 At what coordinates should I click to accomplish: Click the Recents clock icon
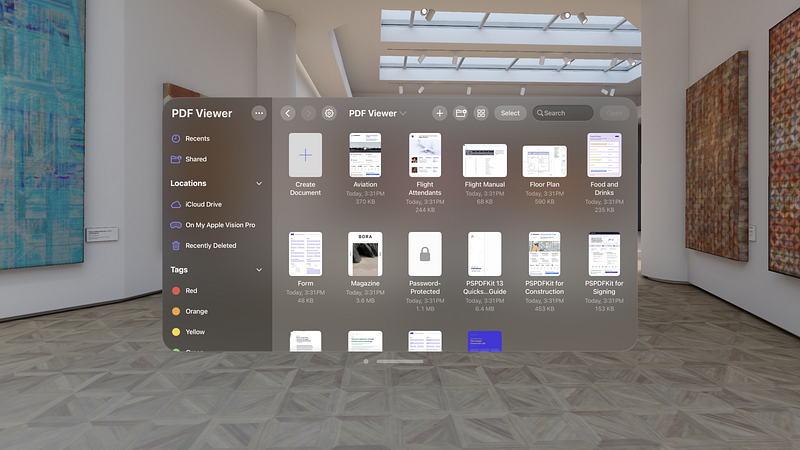pos(176,138)
